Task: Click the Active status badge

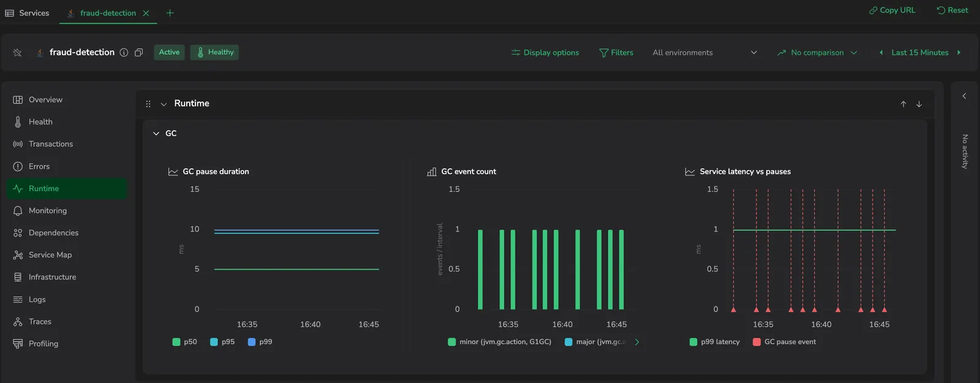Action: (x=169, y=53)
